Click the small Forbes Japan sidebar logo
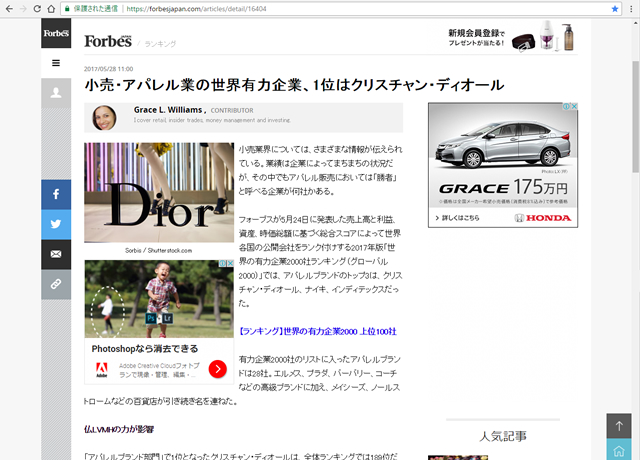Viewport: 640px width, 460px height. 56,34
